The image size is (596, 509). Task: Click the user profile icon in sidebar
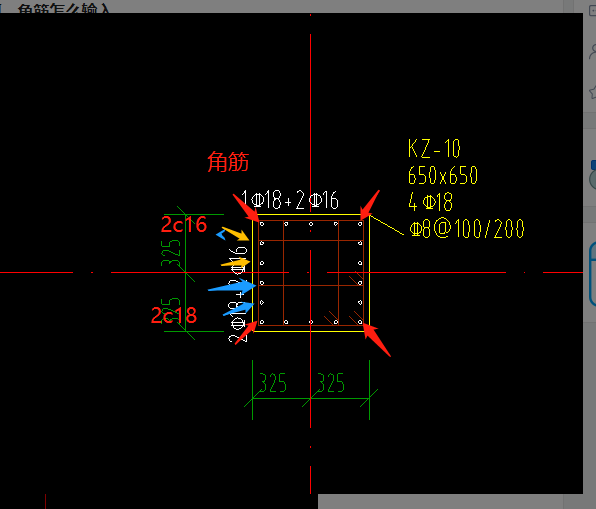coord(593,51)
